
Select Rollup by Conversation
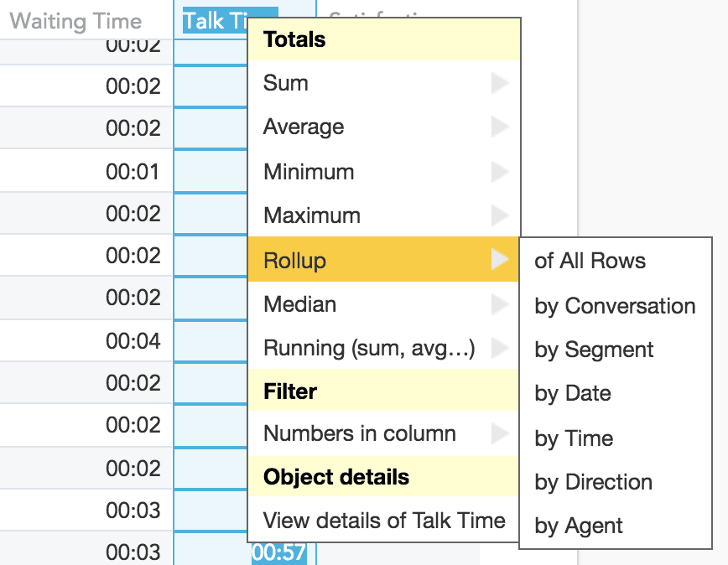pyautogui.click(x=616, y=306)
